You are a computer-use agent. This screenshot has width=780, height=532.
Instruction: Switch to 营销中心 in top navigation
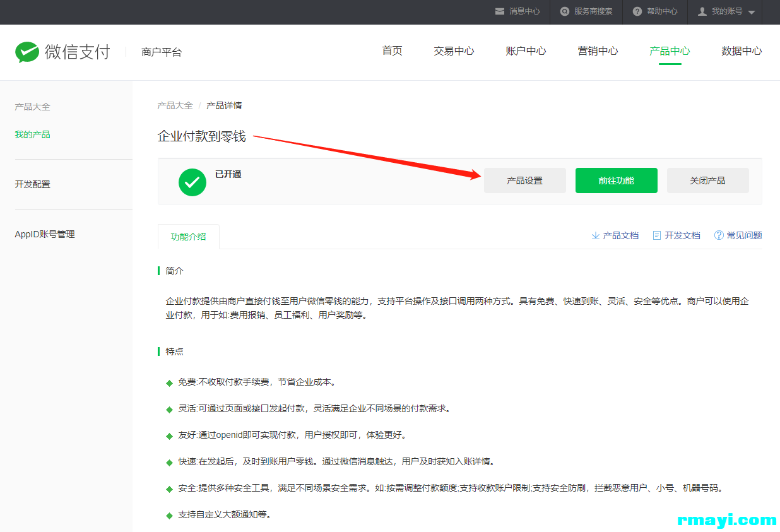pyautogui.click(x=598, y=51)
